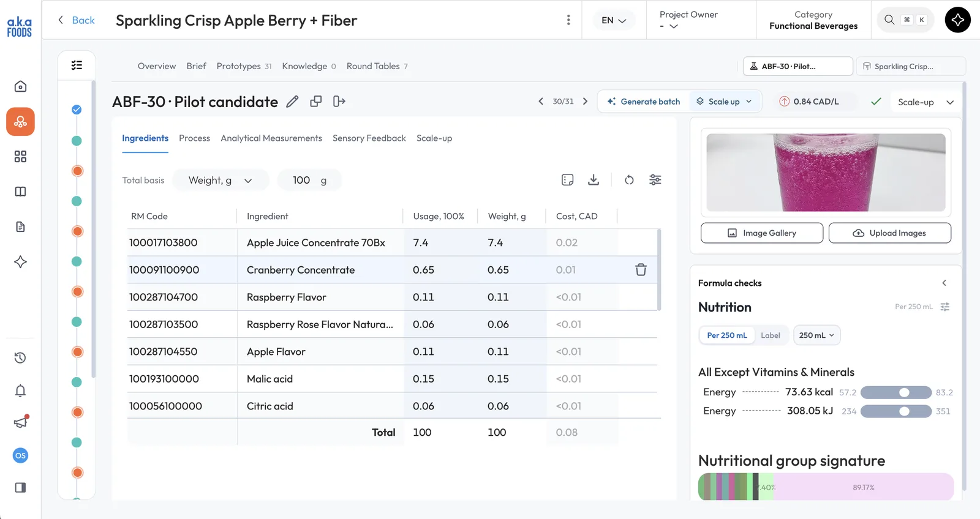Go Back to the previous page

(77, 20)
